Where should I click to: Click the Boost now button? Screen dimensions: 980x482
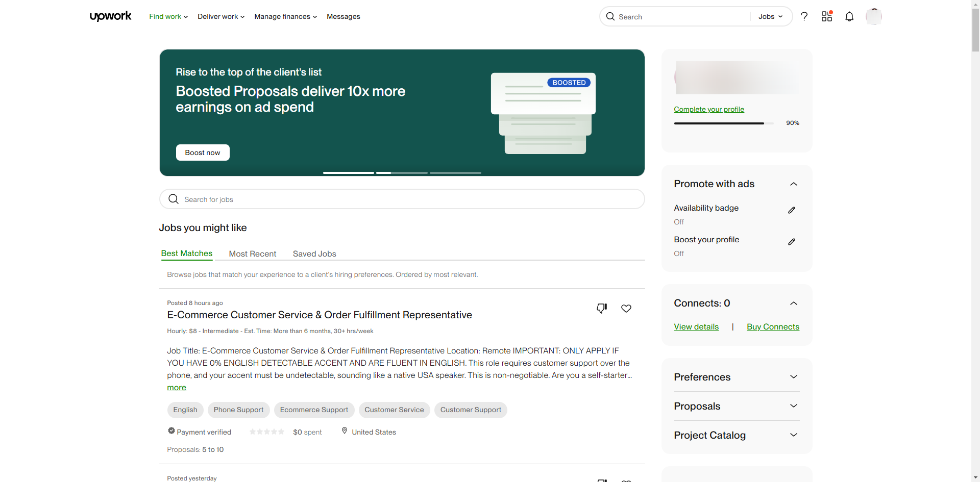[x=203, y=153]
